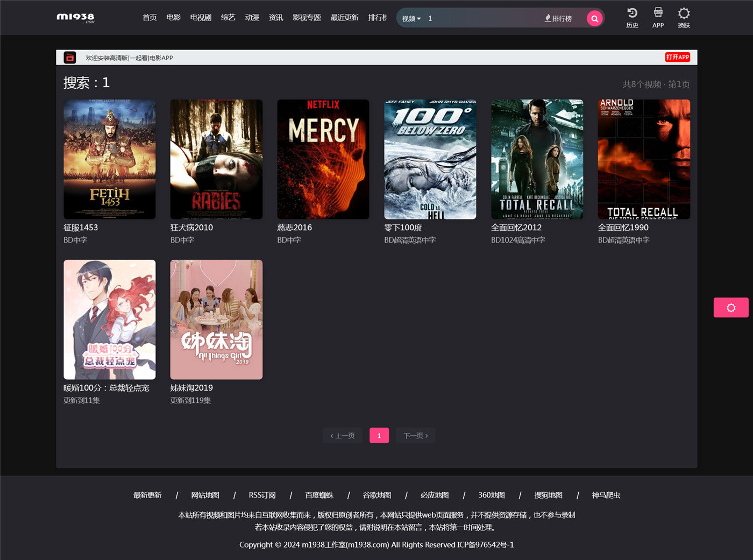
Task: Click the 全面回忆2012 title link
Action: (x=516, y=228)
